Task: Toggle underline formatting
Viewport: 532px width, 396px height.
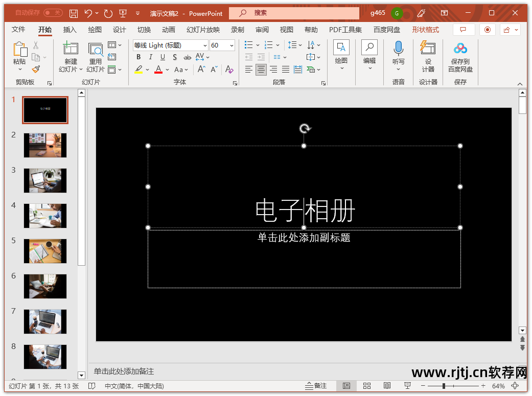Action: point(163,57)
